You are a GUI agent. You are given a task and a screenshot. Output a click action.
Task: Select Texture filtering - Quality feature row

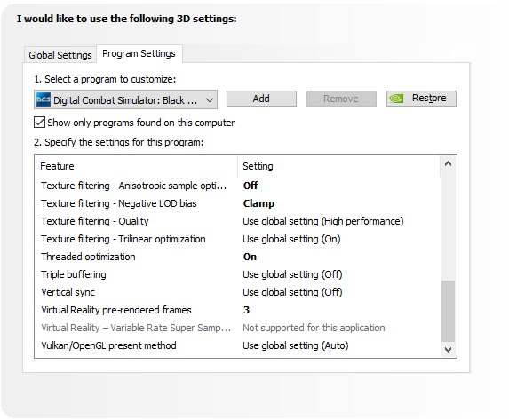(x=238, y=221)
